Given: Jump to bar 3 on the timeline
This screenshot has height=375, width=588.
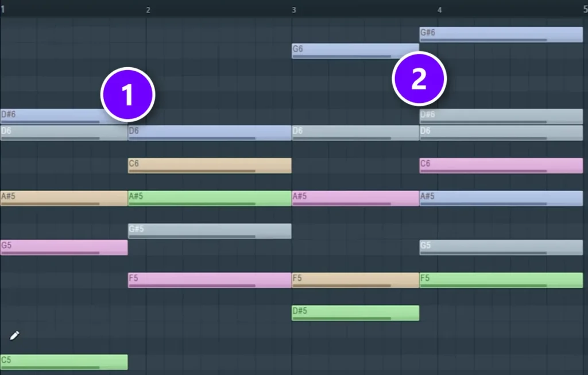Looking at the screenshot, I should [294, 10].
